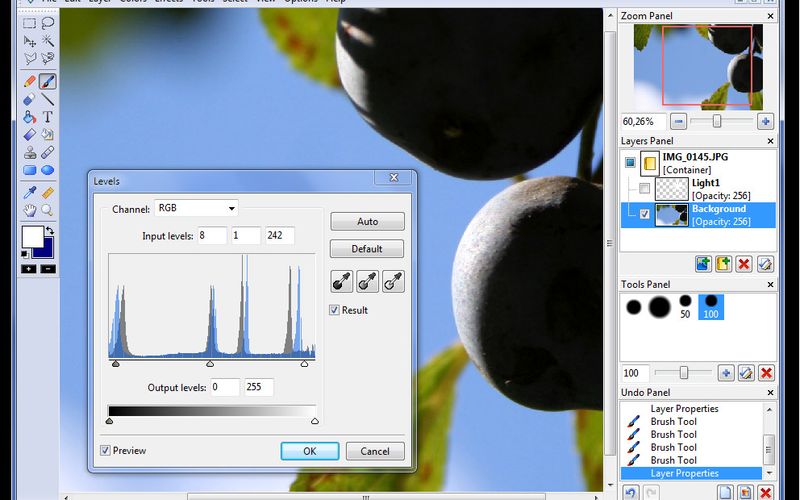
Task: Select highlighted Layer Properties undo entry
Action: coord(692,473)
